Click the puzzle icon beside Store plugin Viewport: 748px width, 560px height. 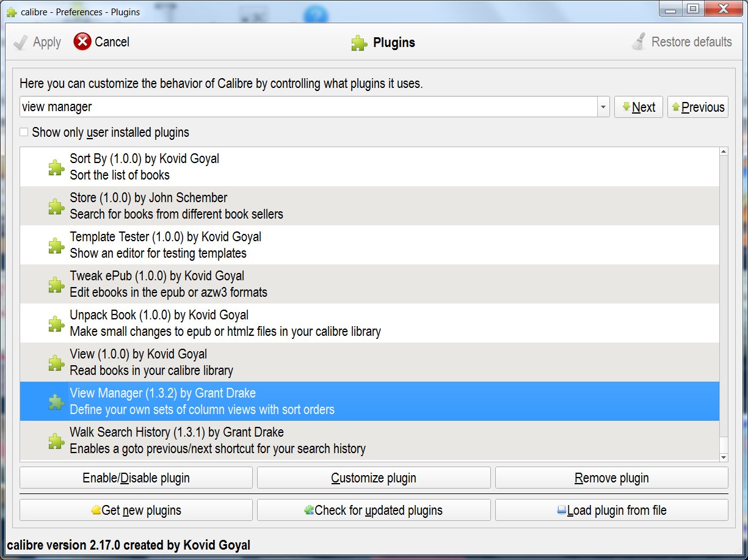(x=57, y=206)
